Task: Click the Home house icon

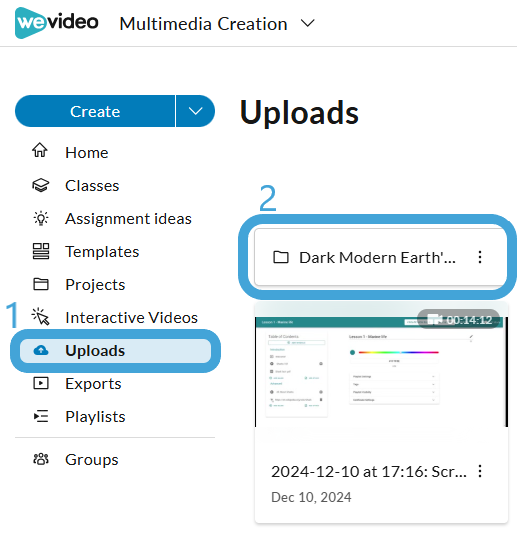Action: click(x=40, y=150)
